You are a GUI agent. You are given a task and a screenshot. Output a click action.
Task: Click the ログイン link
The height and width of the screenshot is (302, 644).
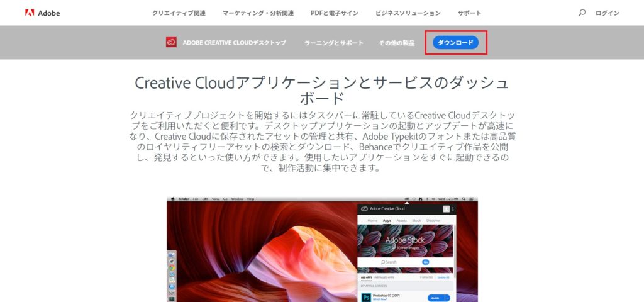607,13
